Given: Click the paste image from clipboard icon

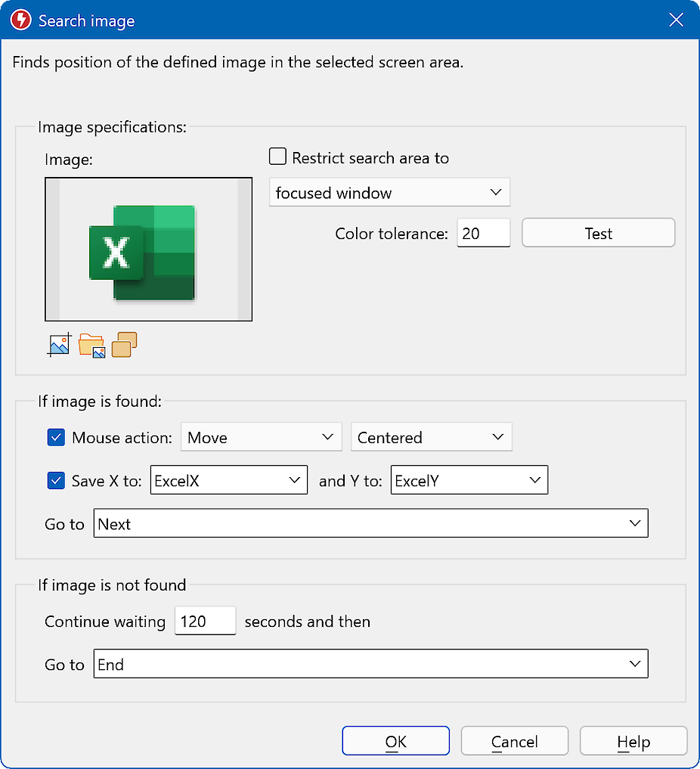Looking at the screenshot, I should (124, 345).
